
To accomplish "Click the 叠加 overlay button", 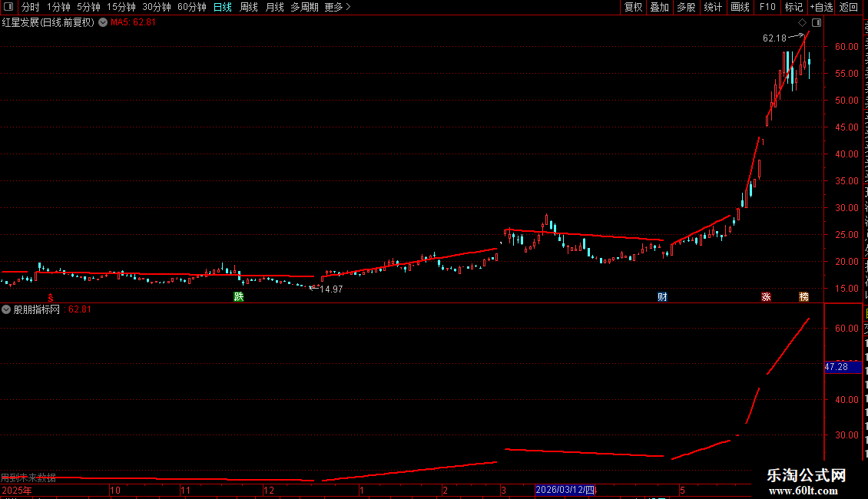I will (659, 7).
